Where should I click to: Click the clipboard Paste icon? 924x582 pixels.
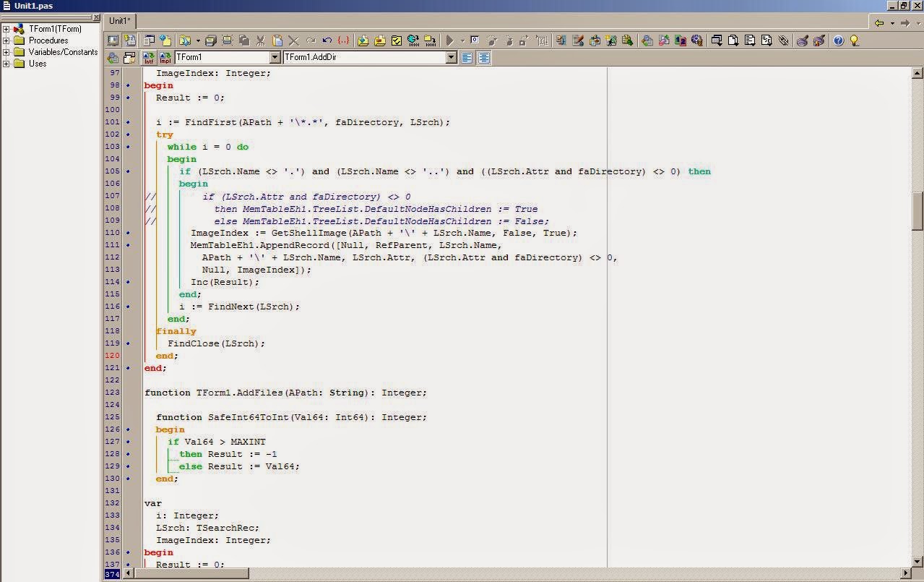click(x=277, y=40)
